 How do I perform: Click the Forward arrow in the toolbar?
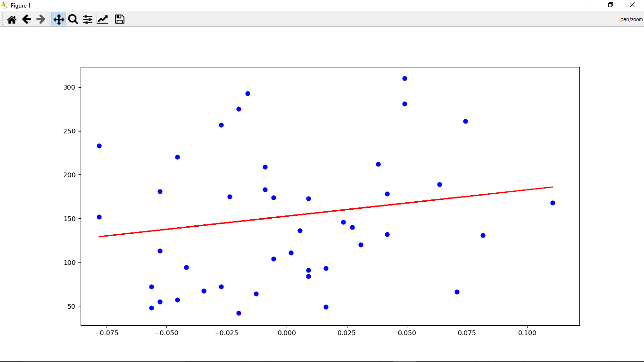point(41,19)
